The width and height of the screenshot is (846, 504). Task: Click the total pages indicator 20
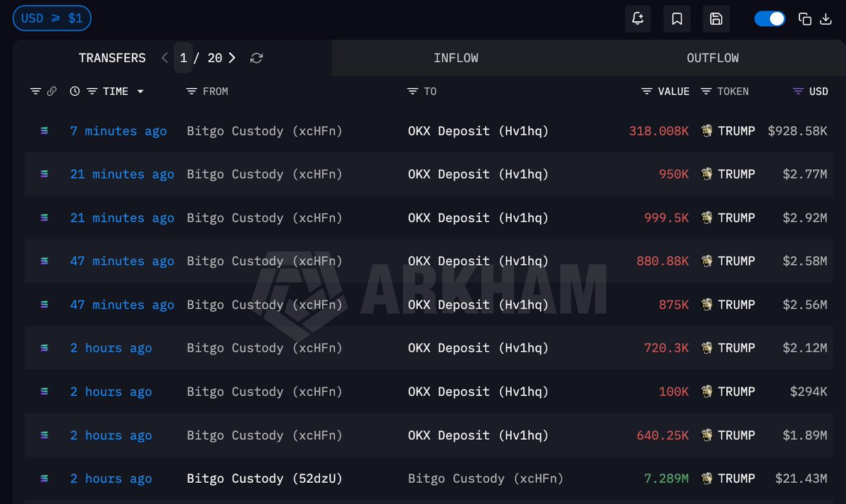pos(214,58)
